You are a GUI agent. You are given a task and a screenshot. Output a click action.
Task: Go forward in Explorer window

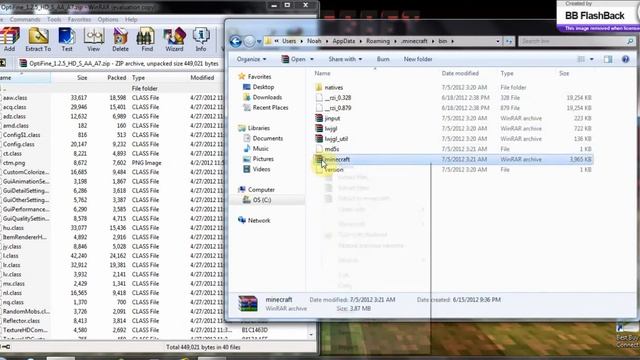tap(249, 41)
